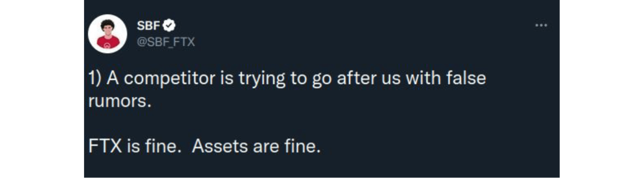Viewport: 644px width, 178px height.
Task: Click the word "false" in the tweet
Action: click(466, 78)
